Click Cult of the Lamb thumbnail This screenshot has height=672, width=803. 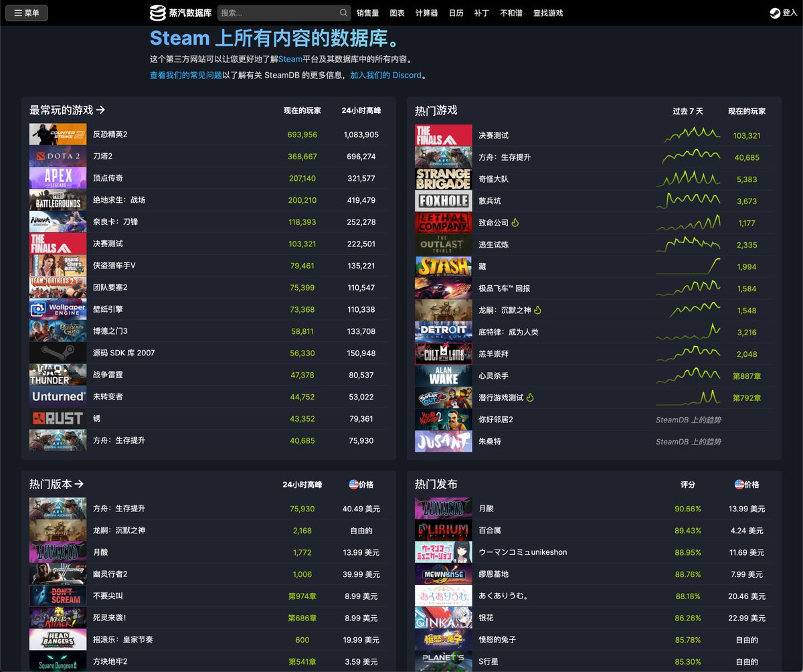[x=444, y=353]
